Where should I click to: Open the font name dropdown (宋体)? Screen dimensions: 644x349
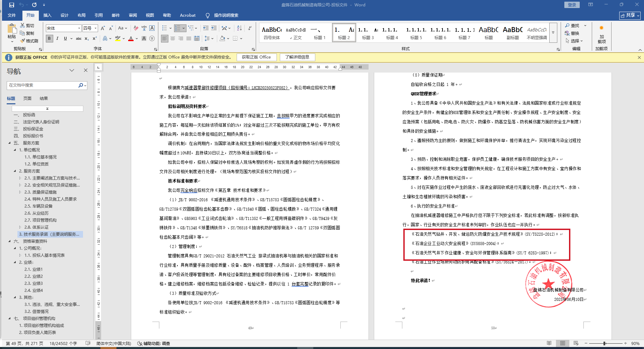pyautogui.click(x=79, y=28)
